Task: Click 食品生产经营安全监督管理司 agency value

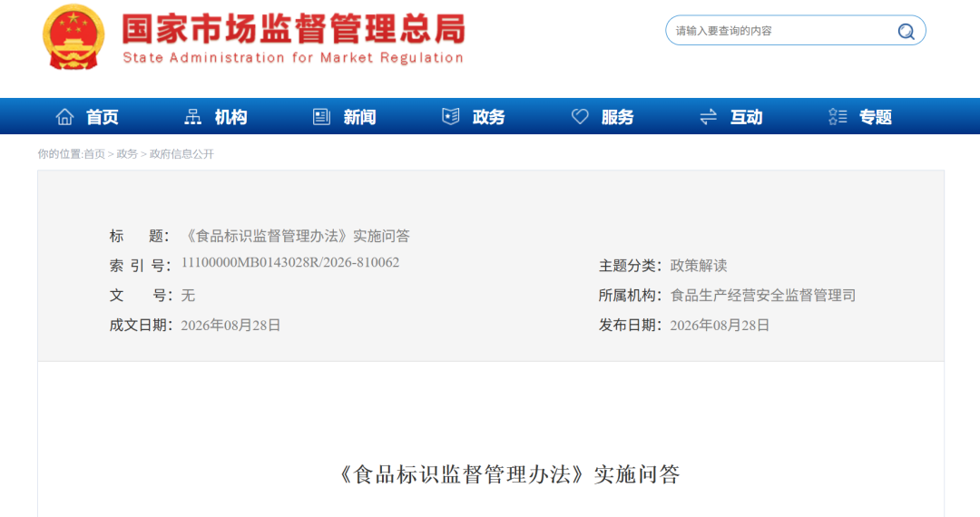Action: click(763, 296)
